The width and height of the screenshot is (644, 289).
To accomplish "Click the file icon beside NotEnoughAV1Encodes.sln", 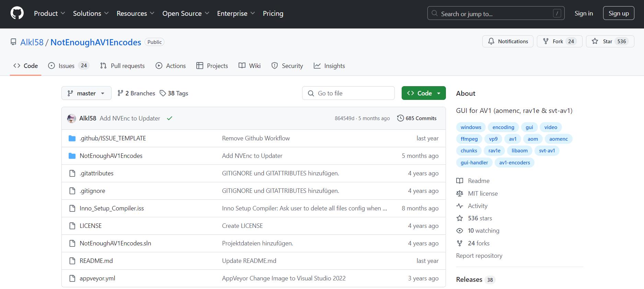I will click(x=72, y=243).
